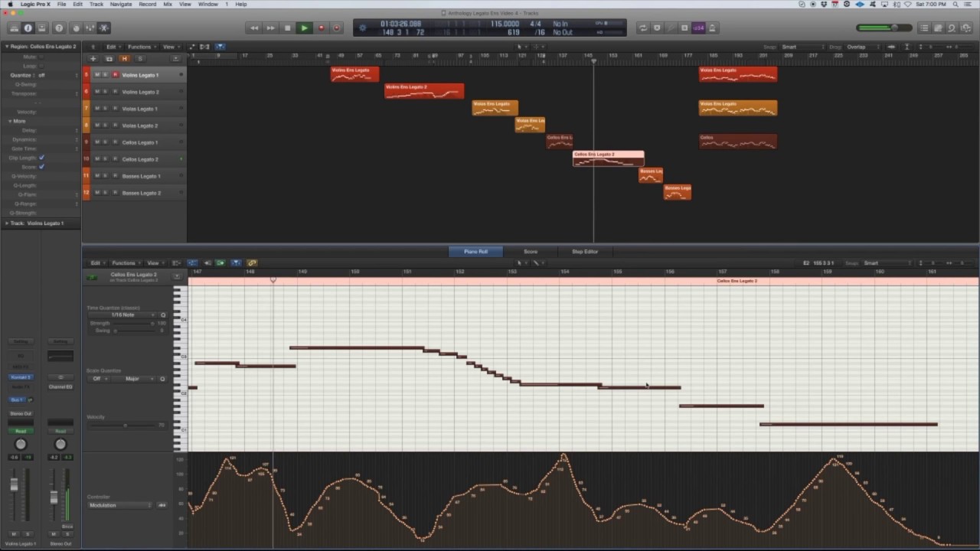Open the Navigate menu
This screenshot has height=551, width=980.
pos(120,4)
